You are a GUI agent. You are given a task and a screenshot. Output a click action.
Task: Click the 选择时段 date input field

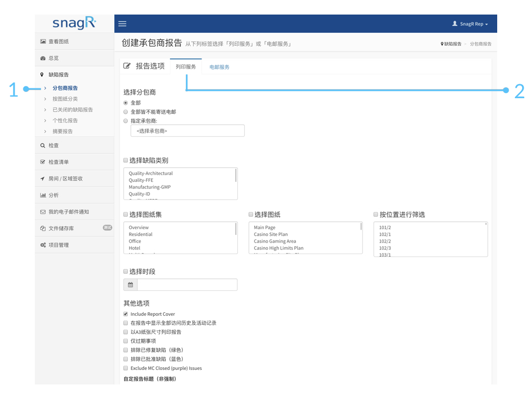tap(187, 285)
